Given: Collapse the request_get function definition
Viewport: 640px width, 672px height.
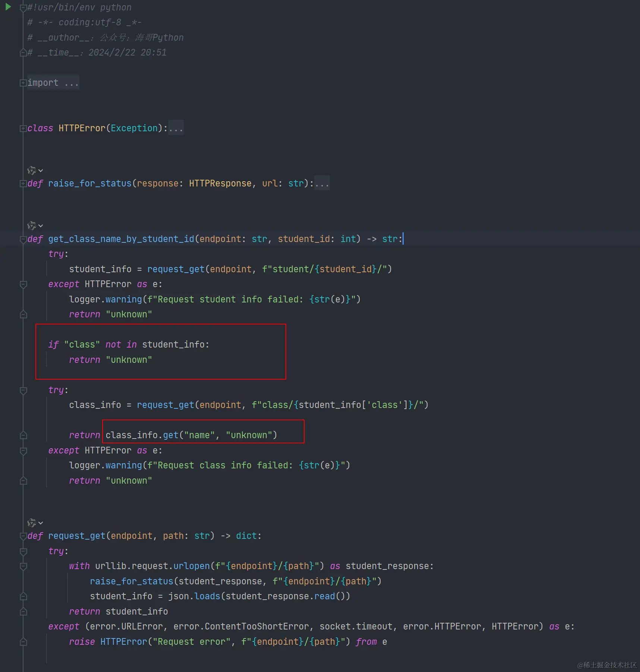Looking at the screenshot, I should coord(23,536).
